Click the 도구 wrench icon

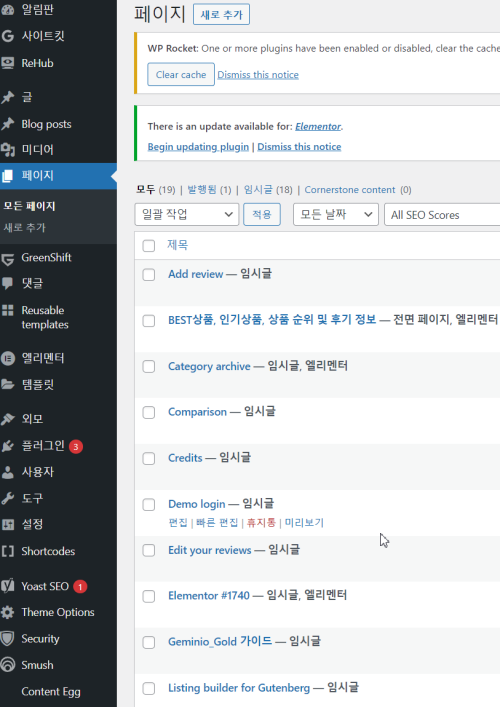[7, 498]
